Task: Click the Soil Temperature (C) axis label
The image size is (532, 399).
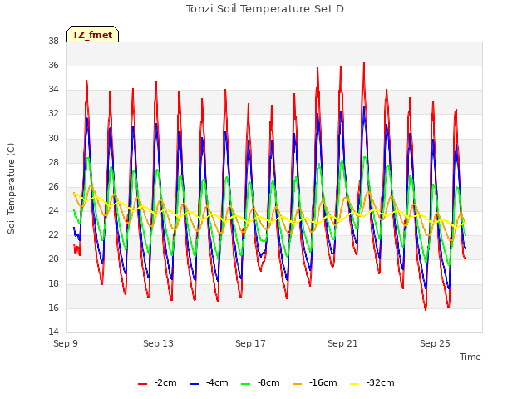Action: pyautogui.click(x=11, y=189)
